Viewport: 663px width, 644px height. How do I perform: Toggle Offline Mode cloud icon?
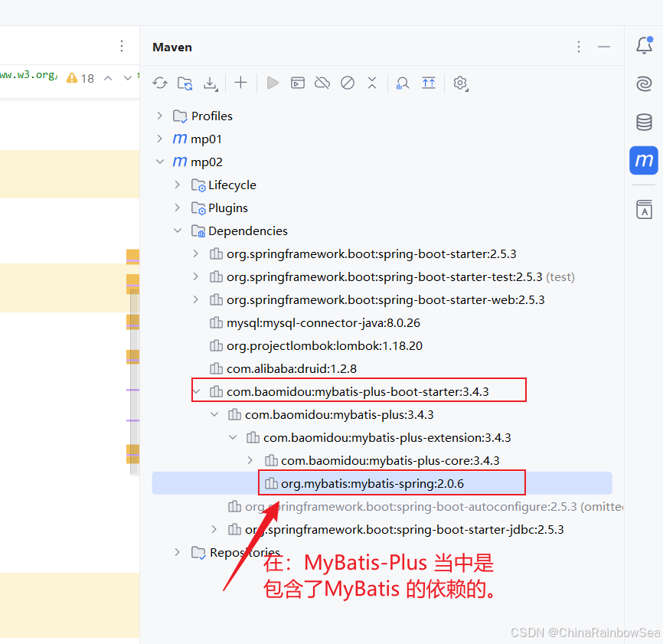pos(322,83)
